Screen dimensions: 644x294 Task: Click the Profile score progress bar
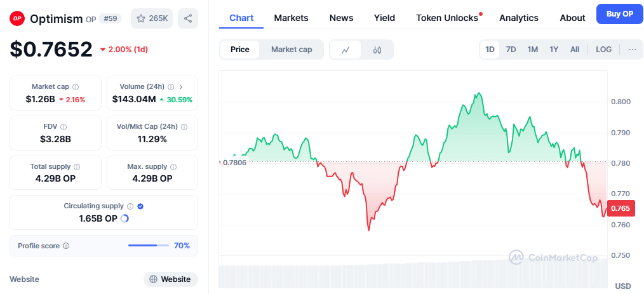pos(148,246)
